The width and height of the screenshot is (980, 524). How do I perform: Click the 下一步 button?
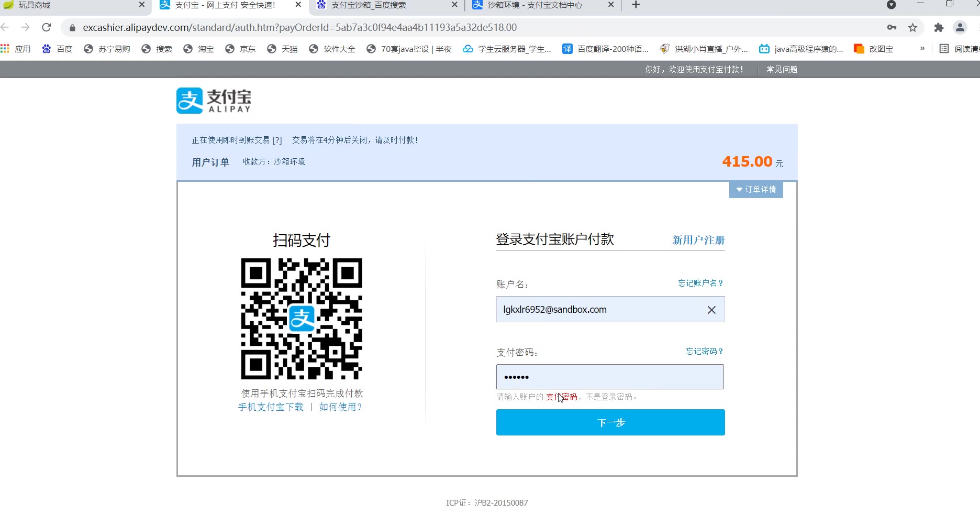(x=610, y=422)
